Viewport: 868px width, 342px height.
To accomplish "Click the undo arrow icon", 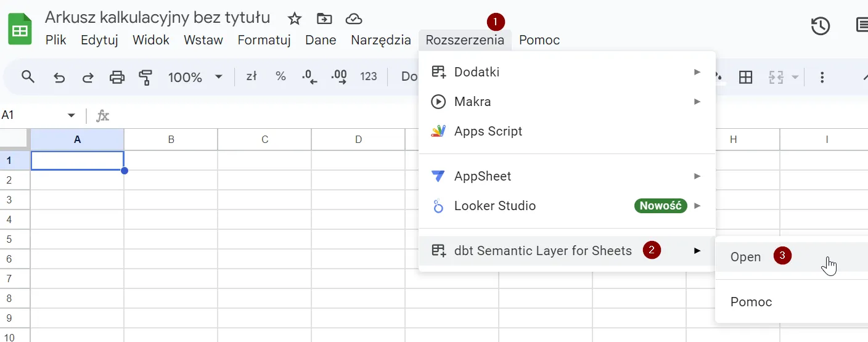I will tap(59, 77).
